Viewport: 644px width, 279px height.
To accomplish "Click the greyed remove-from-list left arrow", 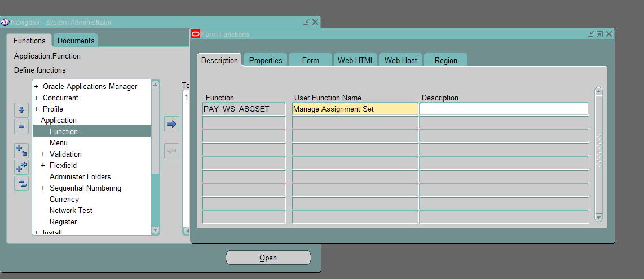I will click(171, 150).
